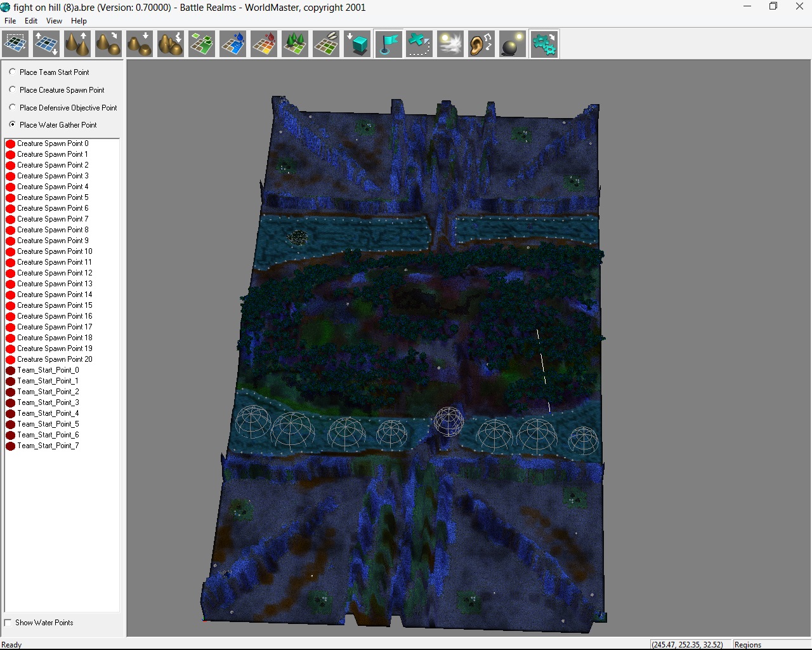The height and width of the screenshot is (650, 812).
Task: Pick the grid raise/lower arrows tool
Action: click(x=46, y=44)
